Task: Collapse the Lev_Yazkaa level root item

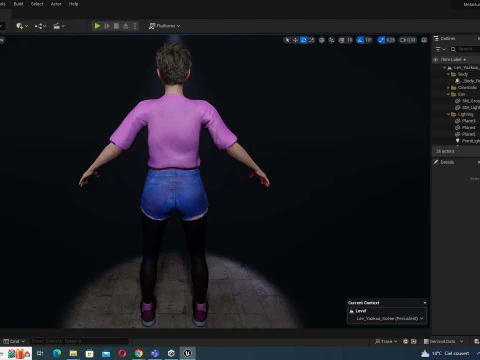Action: tap(444, 68)
